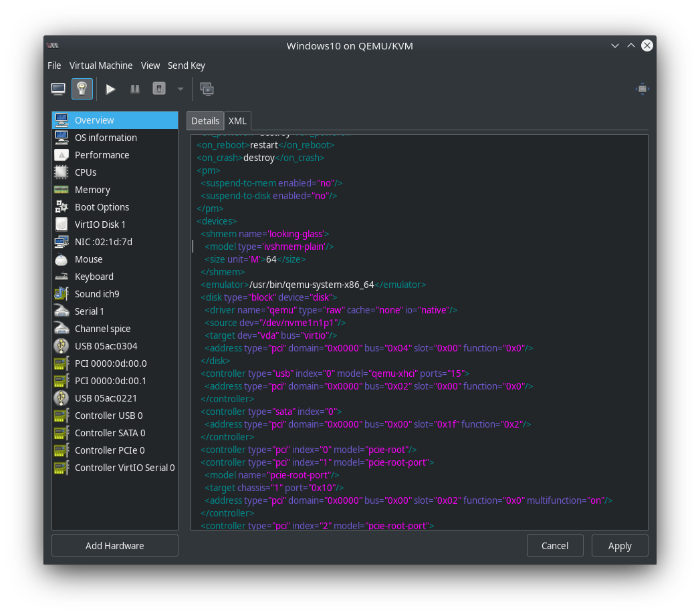Select the Memory entry
This screenshot has height=616, width=700.
click(115, 190)
